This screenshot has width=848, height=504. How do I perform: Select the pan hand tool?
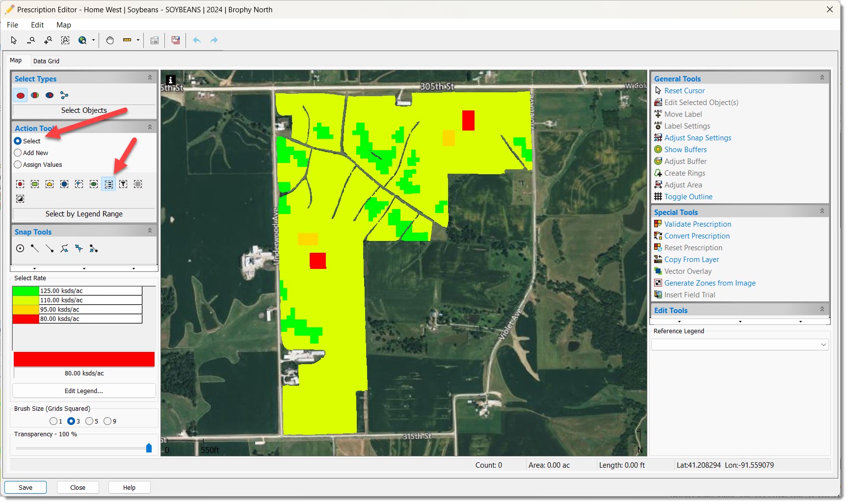[110, 40]
